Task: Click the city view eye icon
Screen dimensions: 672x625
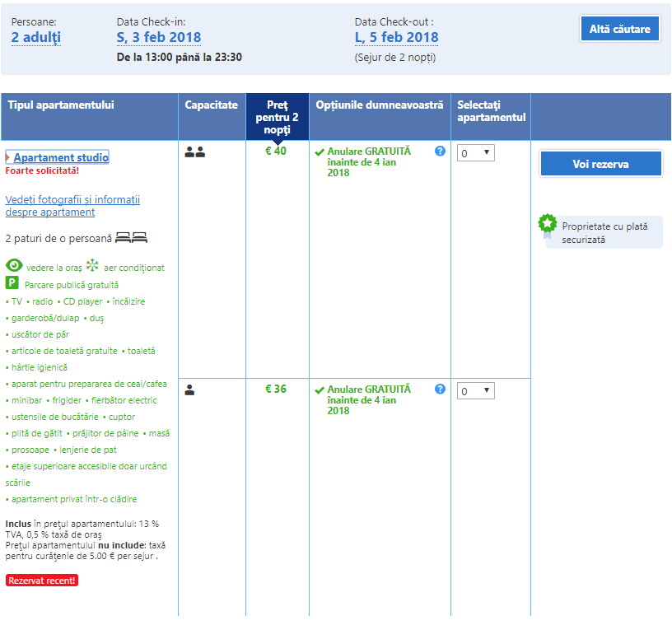Action: pyautogui.click(x=14, y=266)
